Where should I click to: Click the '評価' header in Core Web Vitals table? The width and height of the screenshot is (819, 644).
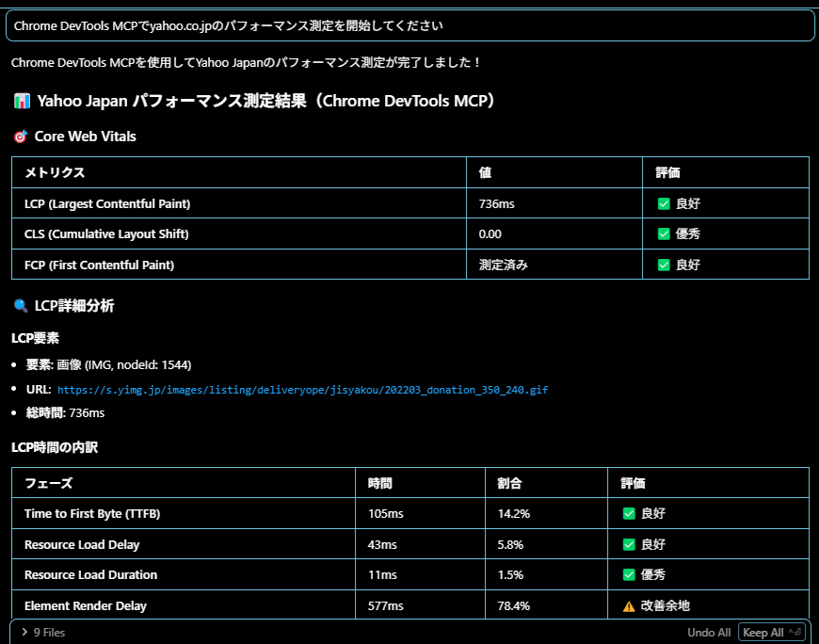726,172
